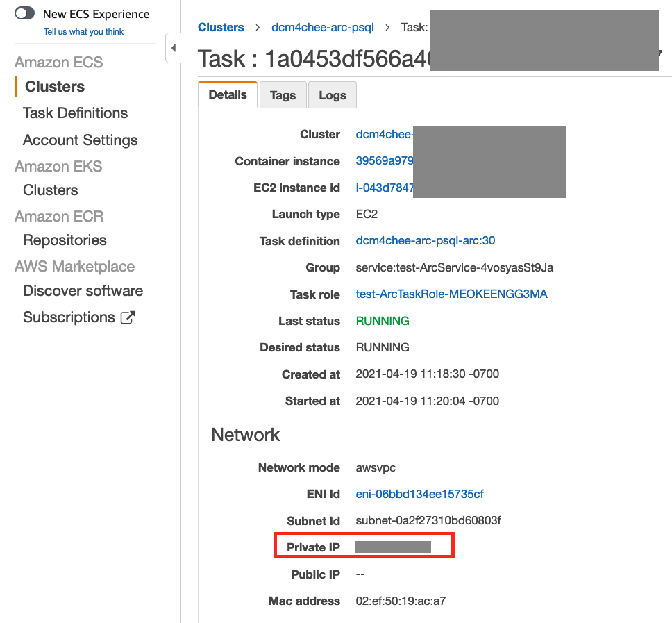The height and width of the screenshot is (623, 672).
Task: Switch to the Logs tab
Action: [x=333, y=95]
